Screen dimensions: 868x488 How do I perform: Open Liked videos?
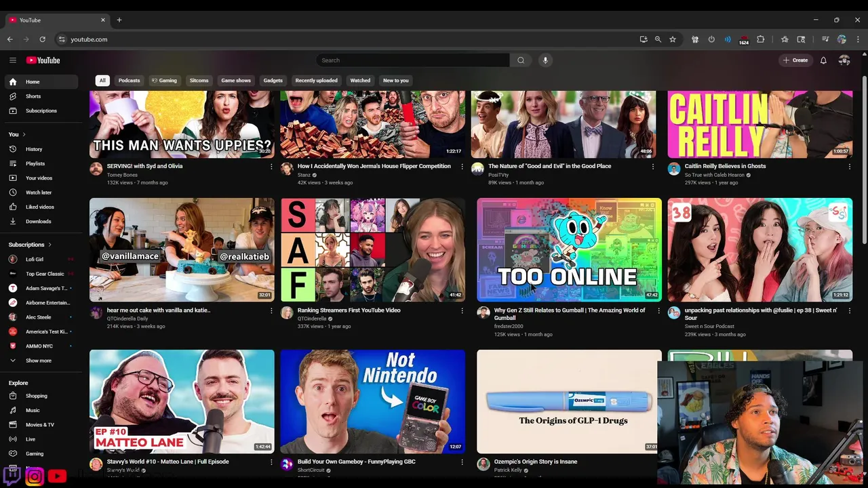(41, 207)
